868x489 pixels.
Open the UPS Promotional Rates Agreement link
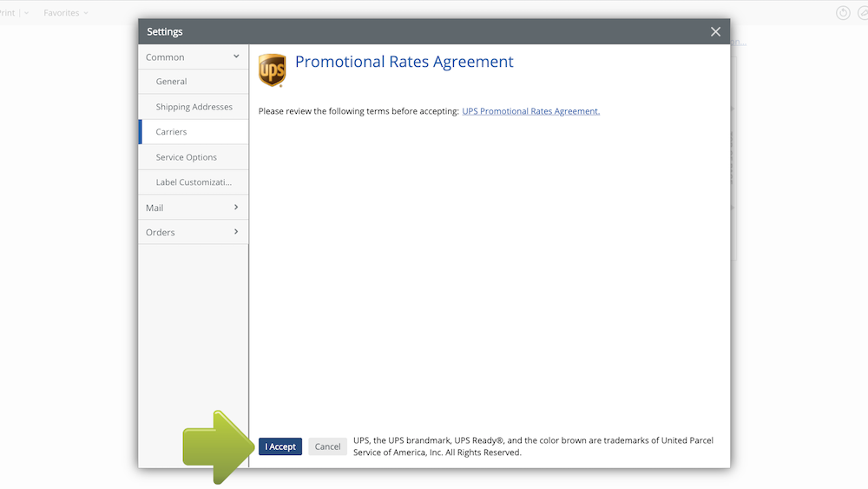point(530,111)
